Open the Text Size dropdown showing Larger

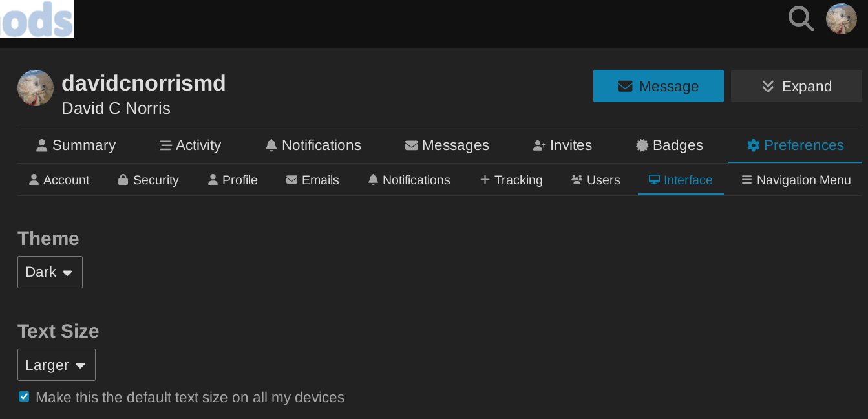[56, 365]
